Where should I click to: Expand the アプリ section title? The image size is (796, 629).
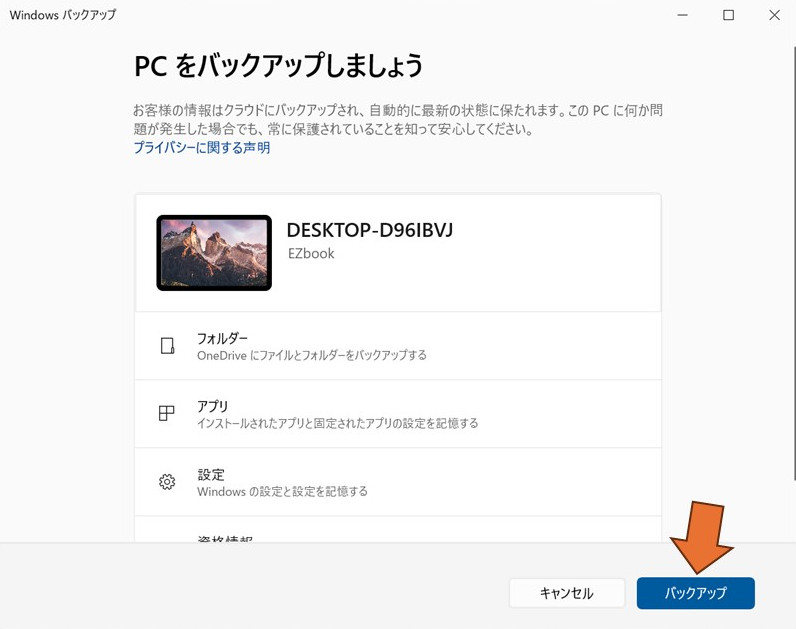tap(213, 406)
